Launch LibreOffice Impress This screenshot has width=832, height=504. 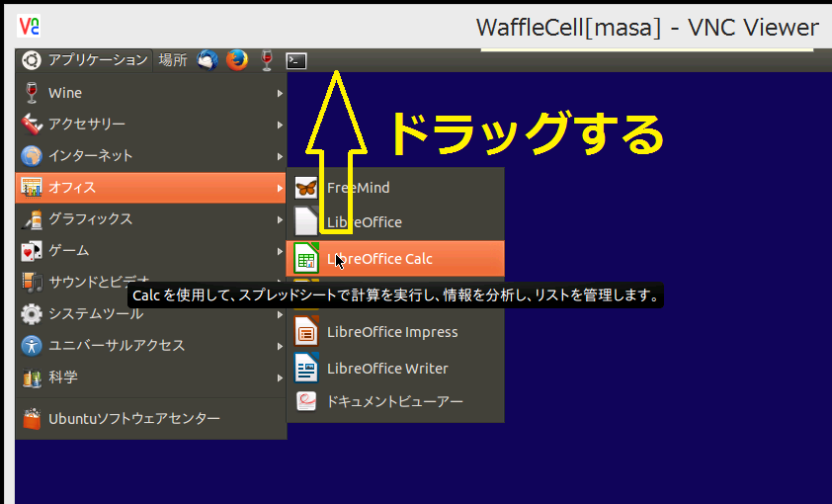395,332
